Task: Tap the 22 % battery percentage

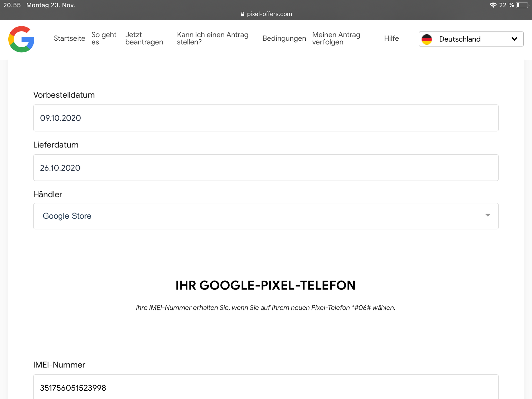Action: 507,5
